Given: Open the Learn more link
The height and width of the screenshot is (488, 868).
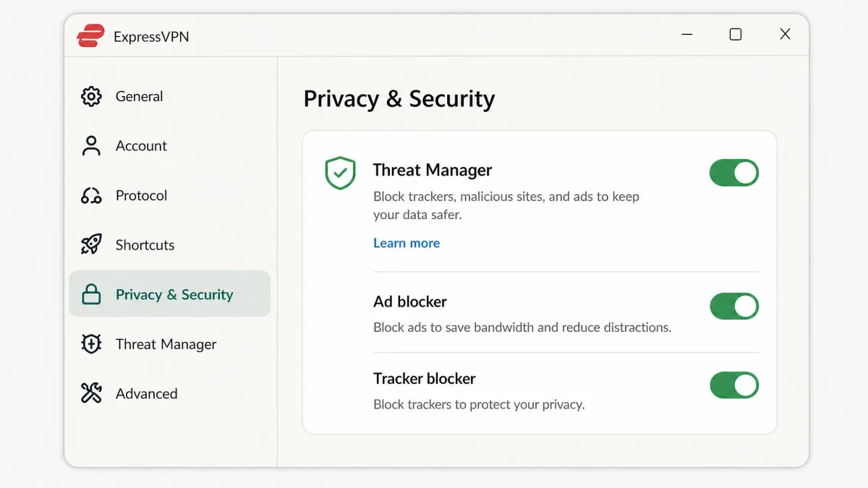Looking at the screenshot, I should click(407, 243).
